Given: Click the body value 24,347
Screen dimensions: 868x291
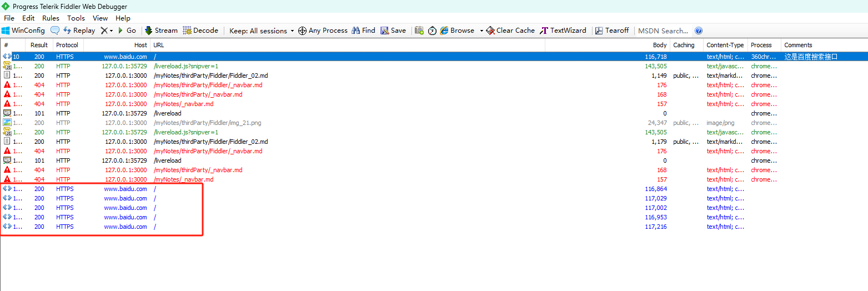Looking at the screenshot, I should pyautogui.click(x=658, y=123).
